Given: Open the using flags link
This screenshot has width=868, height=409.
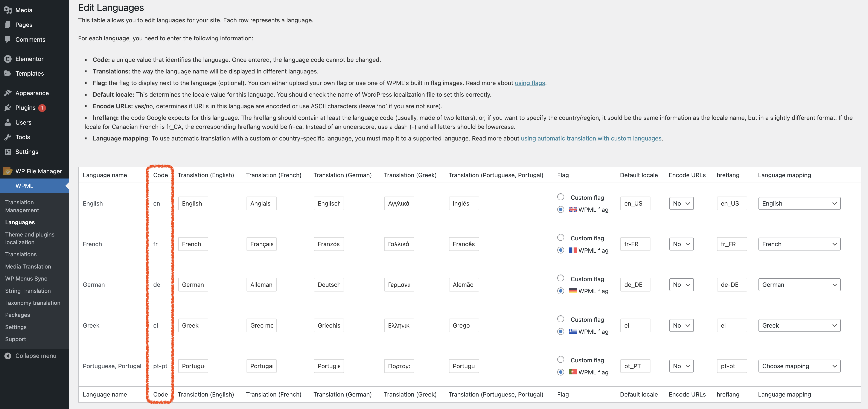Looking at the screenshot, I should (530, 83).
